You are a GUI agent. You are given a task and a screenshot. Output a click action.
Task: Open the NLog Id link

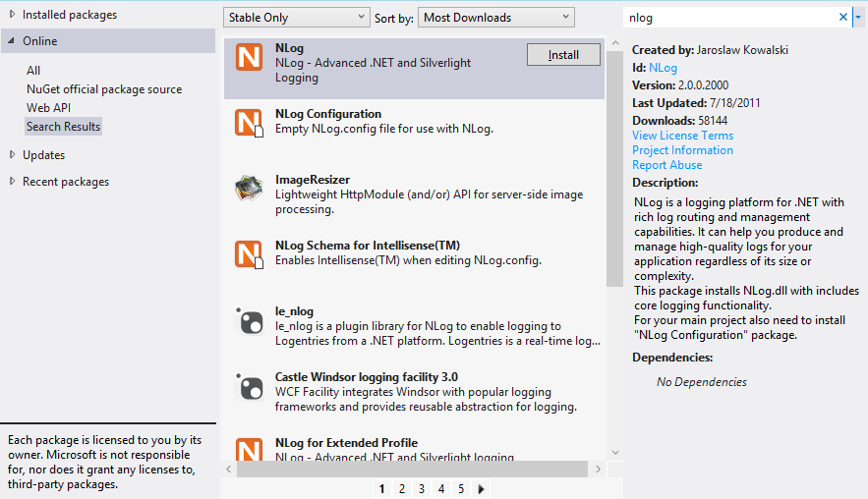click(663, 68)
